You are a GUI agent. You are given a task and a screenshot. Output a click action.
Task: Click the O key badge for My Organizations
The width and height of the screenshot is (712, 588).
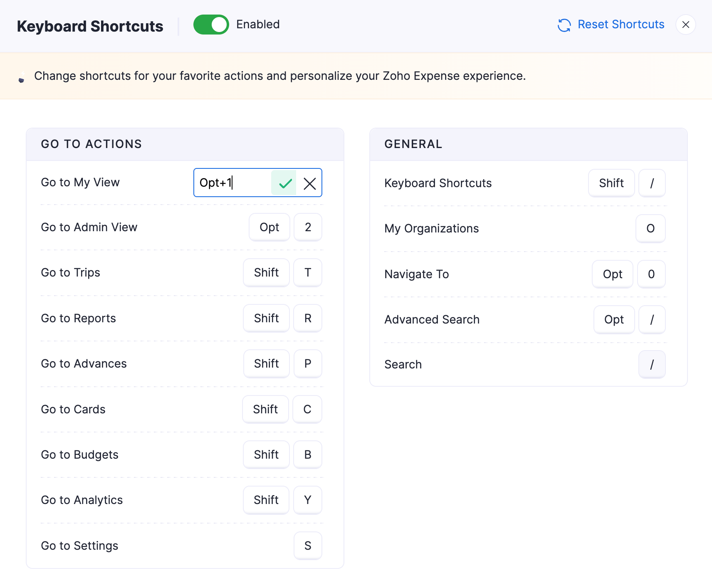650,228
